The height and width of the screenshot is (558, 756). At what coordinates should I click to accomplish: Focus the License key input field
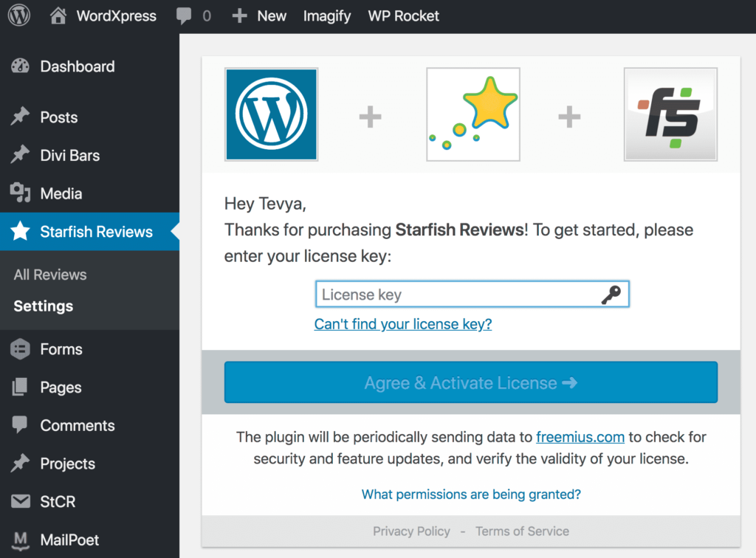(x=472, y=294)
